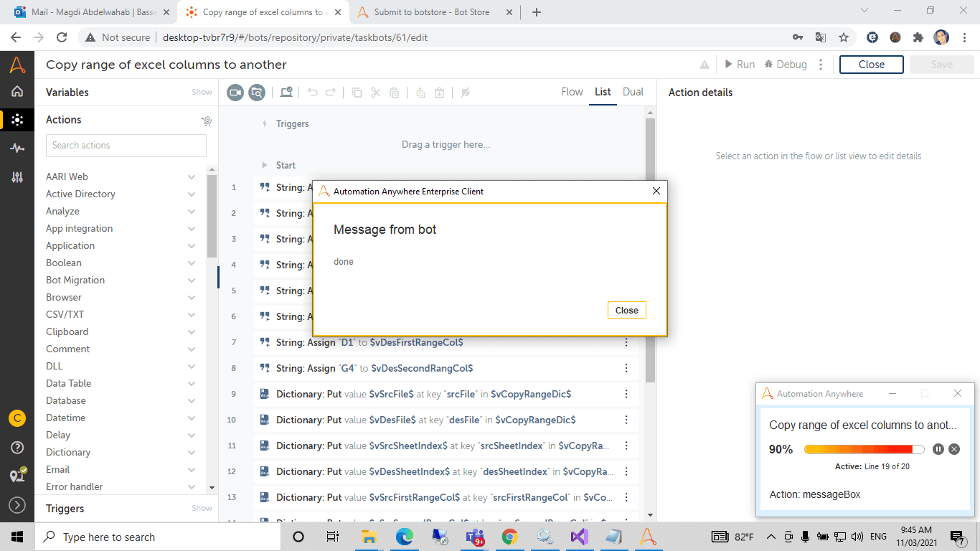Open the Activity icon in sidebar
This screenshot has height=551, width=980.
[17, 148]
